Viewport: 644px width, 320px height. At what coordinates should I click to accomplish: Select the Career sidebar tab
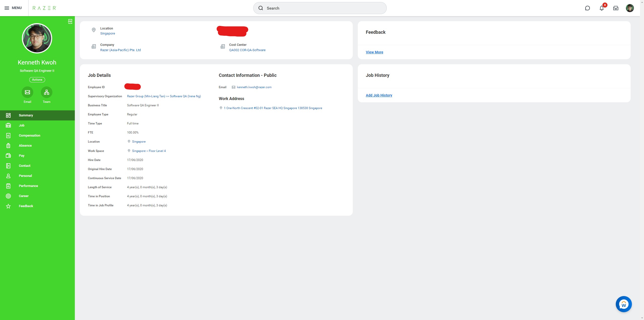[37, 196]
